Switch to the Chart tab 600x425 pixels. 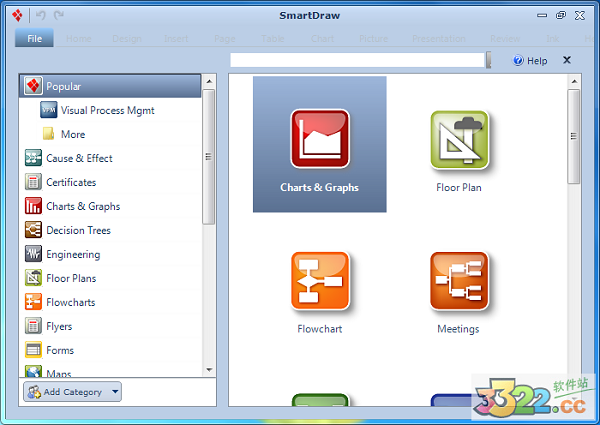coord(323,39)
